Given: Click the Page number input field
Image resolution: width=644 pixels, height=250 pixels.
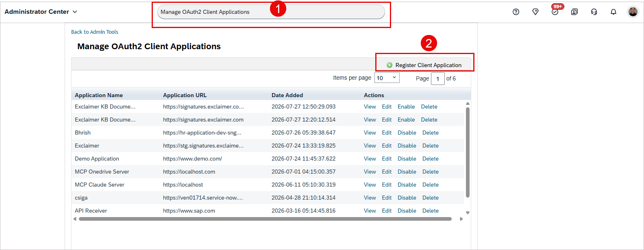Looking at the screenshot, I should 438,78.
